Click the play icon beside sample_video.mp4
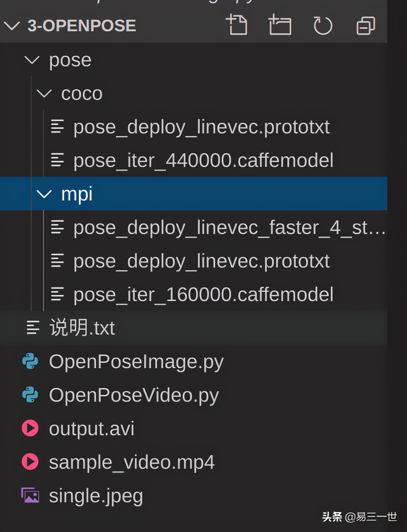This screenshot has height=532, width=407. pyautogui.click(x=30, y=462)
